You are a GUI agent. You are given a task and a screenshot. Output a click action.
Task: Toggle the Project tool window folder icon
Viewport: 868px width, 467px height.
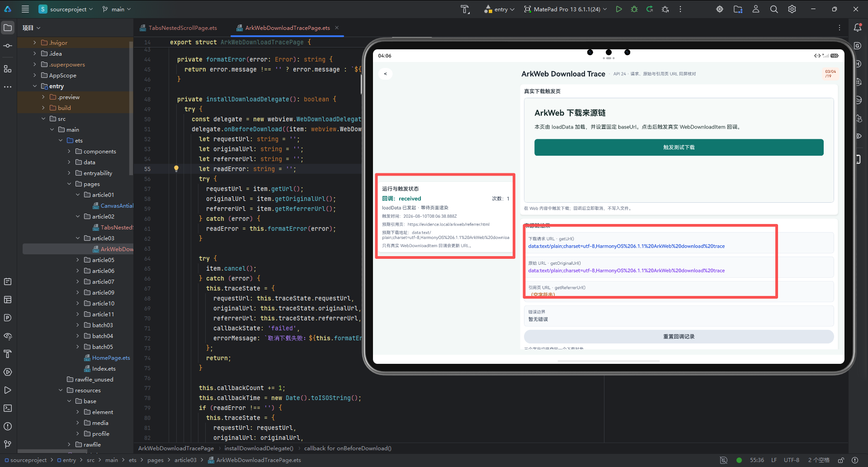8,28
